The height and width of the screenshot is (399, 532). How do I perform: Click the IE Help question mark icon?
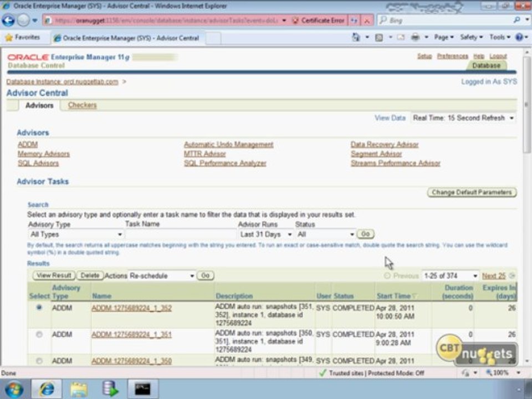(519, 37)
